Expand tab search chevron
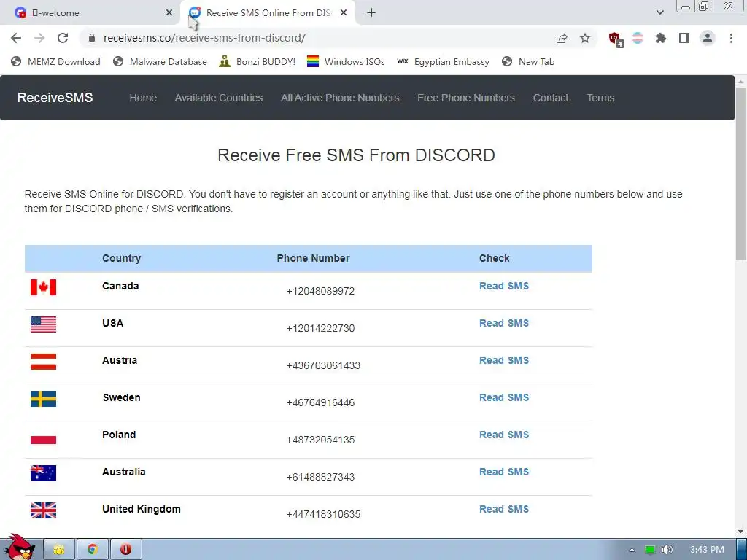Image resolution: width=747 pixels, height=560 pixels. point(659,13)
